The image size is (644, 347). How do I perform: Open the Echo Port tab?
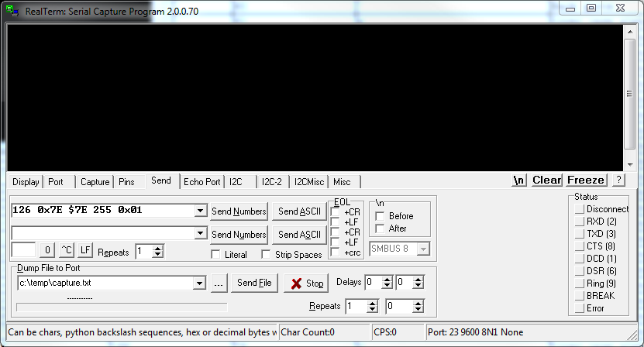pos(201,182)
